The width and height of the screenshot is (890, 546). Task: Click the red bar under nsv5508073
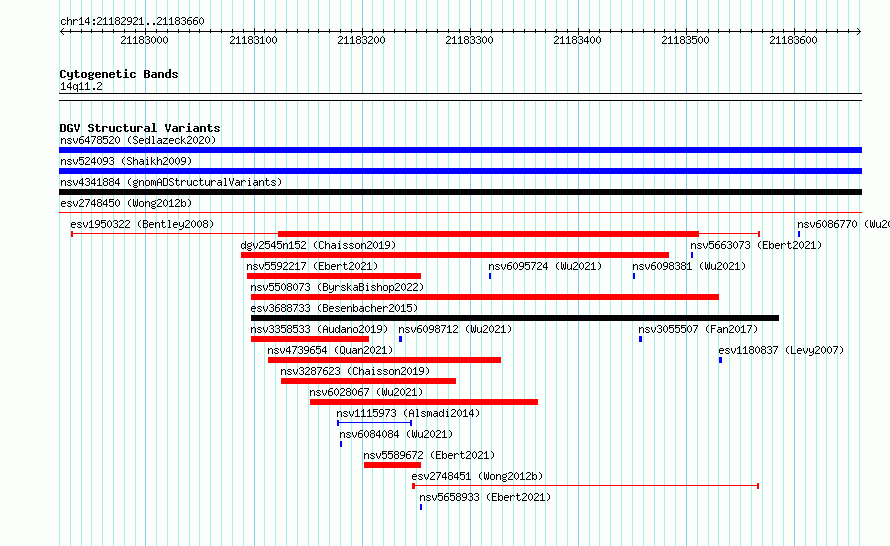(485, 297)
